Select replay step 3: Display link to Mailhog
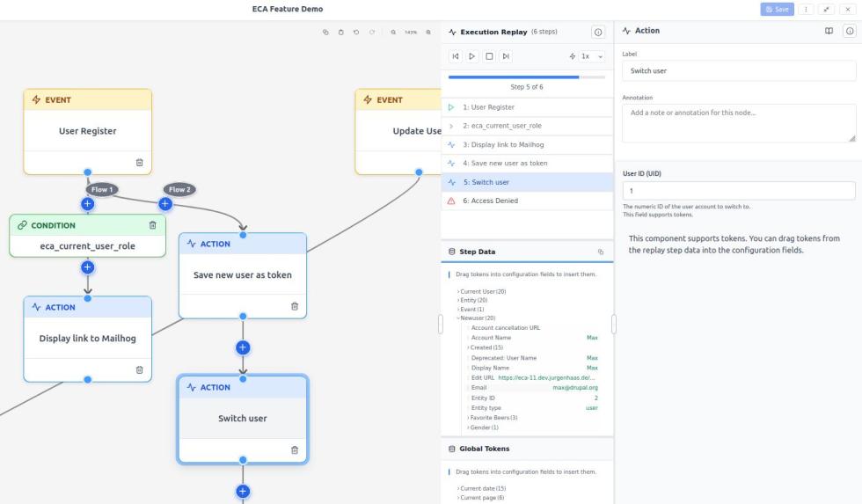 click(x=527, y=144)
